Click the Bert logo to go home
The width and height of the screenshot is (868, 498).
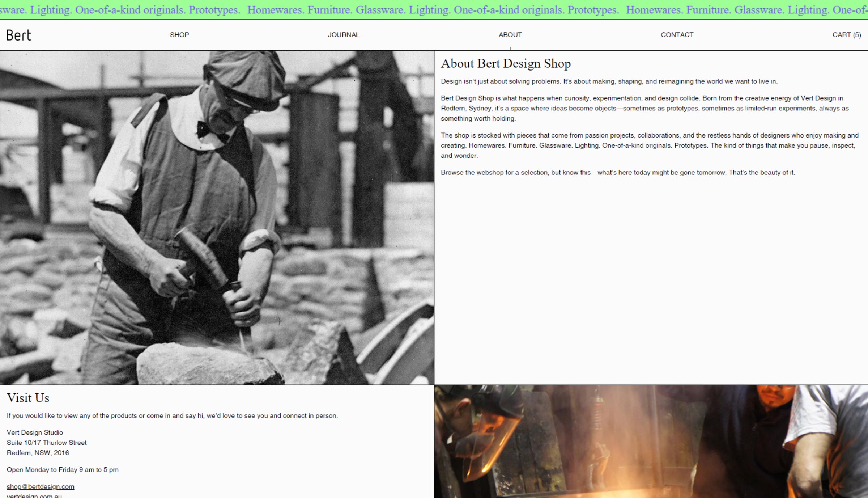(x=19, y=35)
